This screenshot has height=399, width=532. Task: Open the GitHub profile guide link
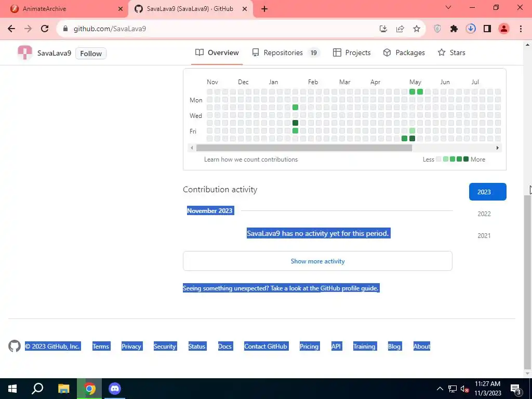[349, 288]
